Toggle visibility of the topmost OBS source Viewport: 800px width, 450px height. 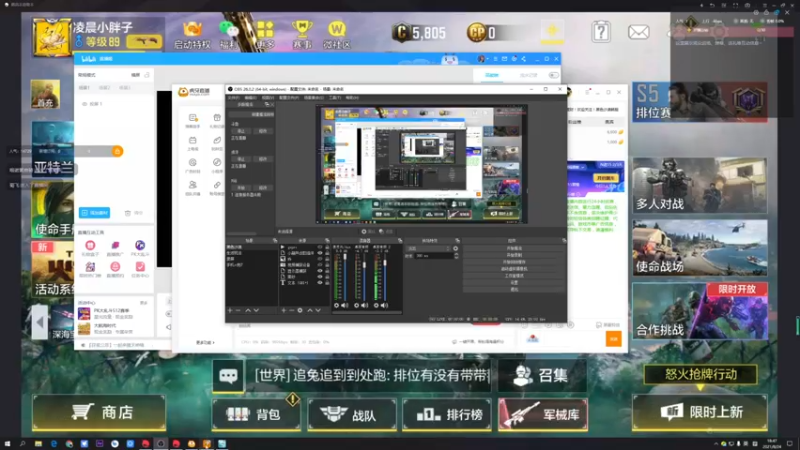320,247
